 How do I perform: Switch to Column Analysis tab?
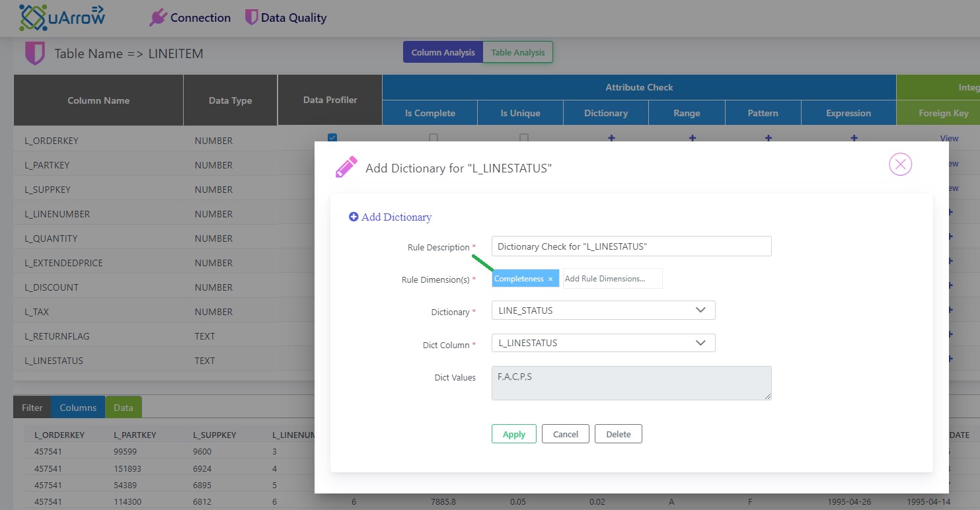point(443,52)
